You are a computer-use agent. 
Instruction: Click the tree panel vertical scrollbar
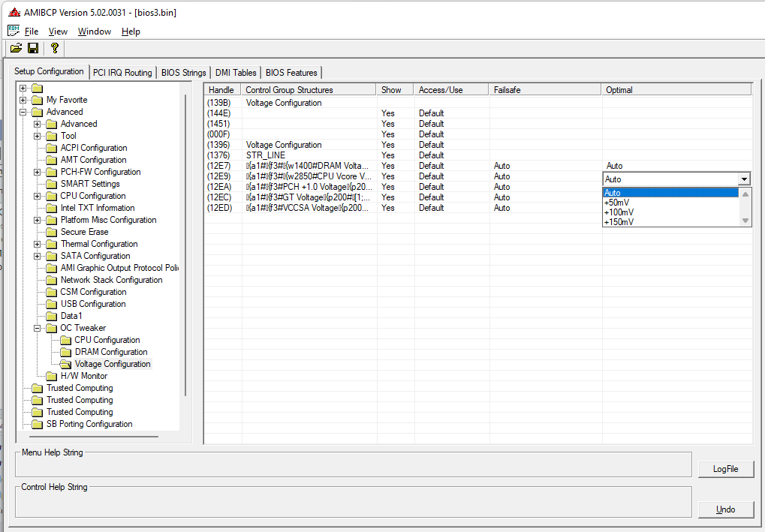coord(185,245)
